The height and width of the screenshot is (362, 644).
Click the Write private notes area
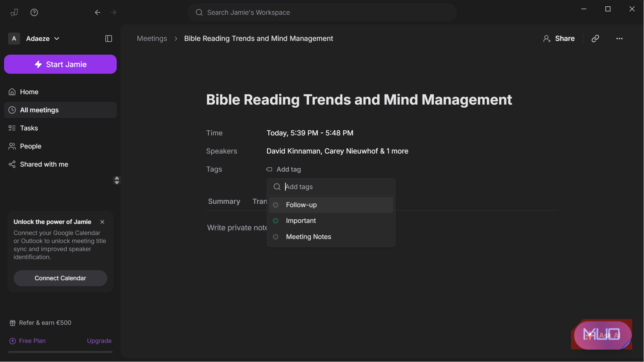pyautogui.click(x=237, y=228)
